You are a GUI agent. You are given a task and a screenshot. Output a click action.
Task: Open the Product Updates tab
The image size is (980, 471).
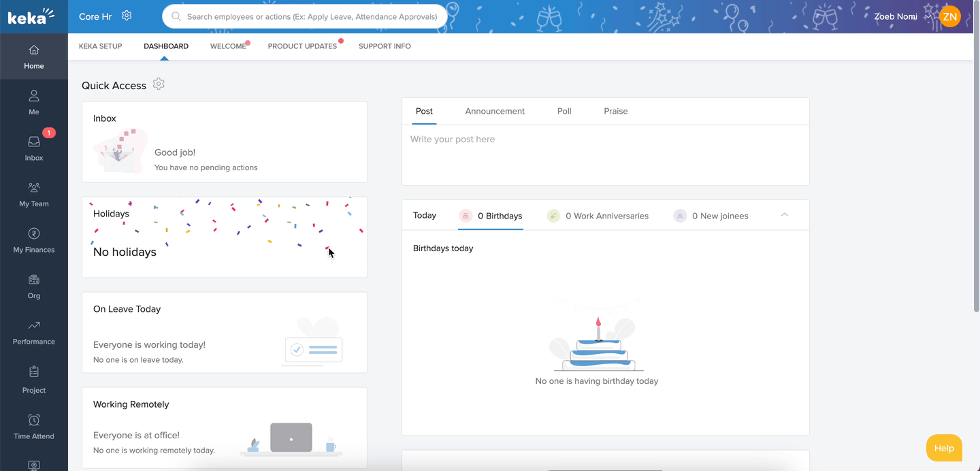point(302,46)
